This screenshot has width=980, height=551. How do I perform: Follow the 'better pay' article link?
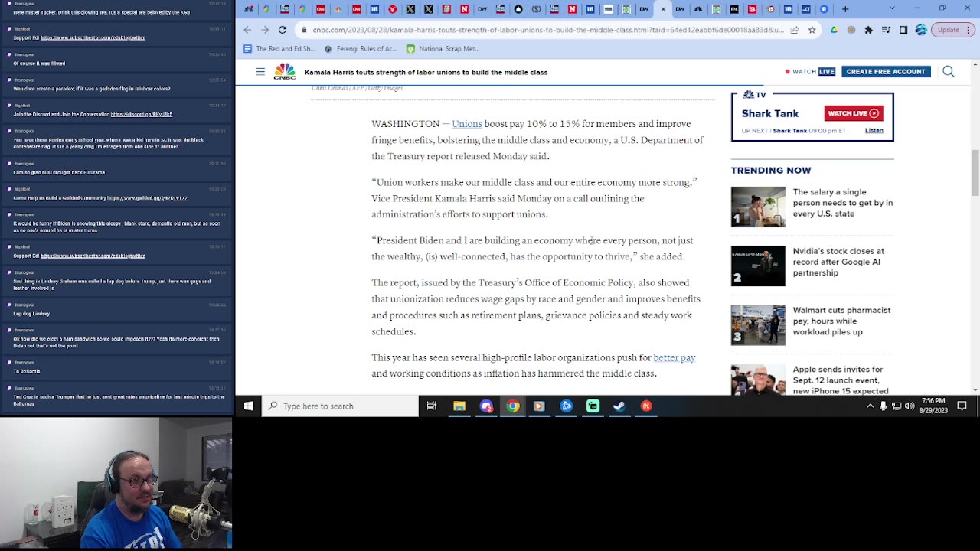coord(675,358)
